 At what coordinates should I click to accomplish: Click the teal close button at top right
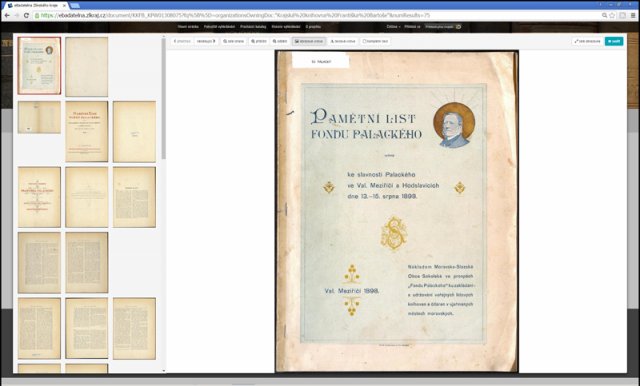click(x=614, y=41)
